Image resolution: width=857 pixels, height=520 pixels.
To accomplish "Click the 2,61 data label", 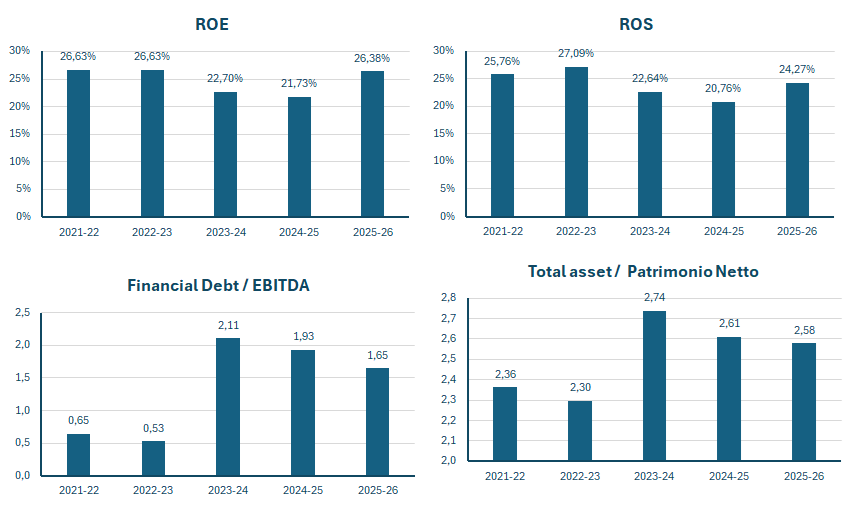I will [x=729, y=323].
